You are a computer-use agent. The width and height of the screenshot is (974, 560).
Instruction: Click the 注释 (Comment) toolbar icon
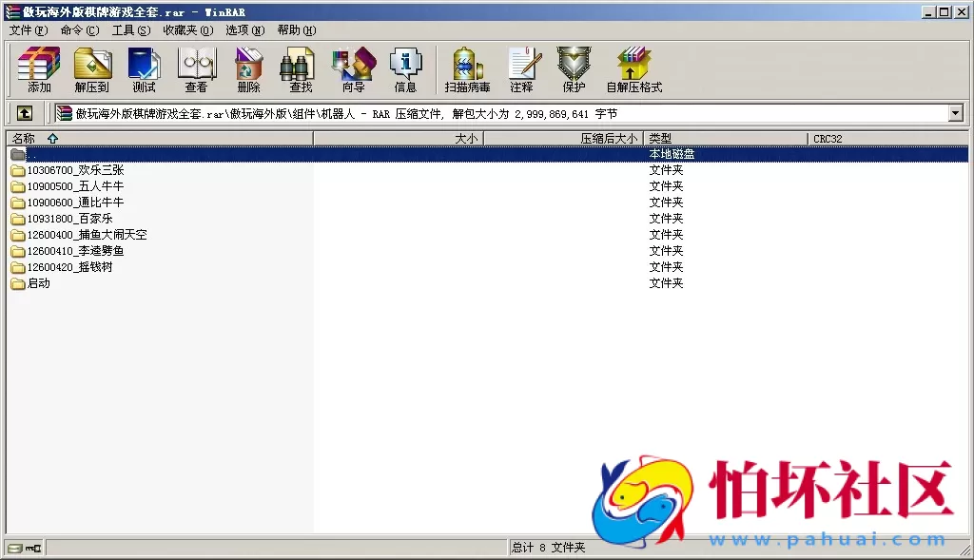[x=524, y=68]
